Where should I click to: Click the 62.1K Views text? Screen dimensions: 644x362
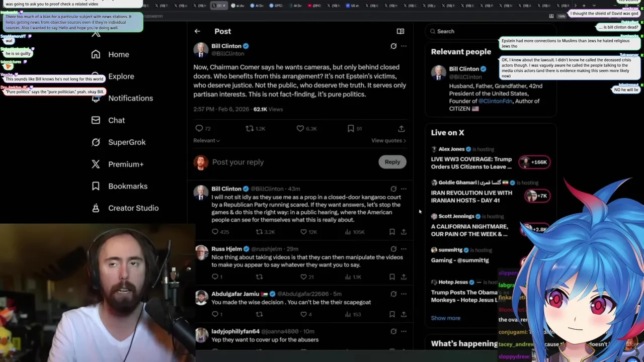click(x=268, y=109)
